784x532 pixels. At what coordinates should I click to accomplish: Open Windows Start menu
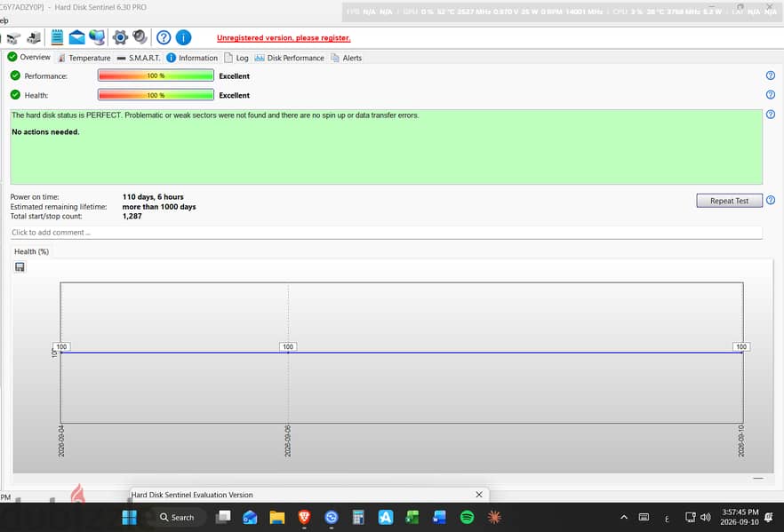coord(129,518)
